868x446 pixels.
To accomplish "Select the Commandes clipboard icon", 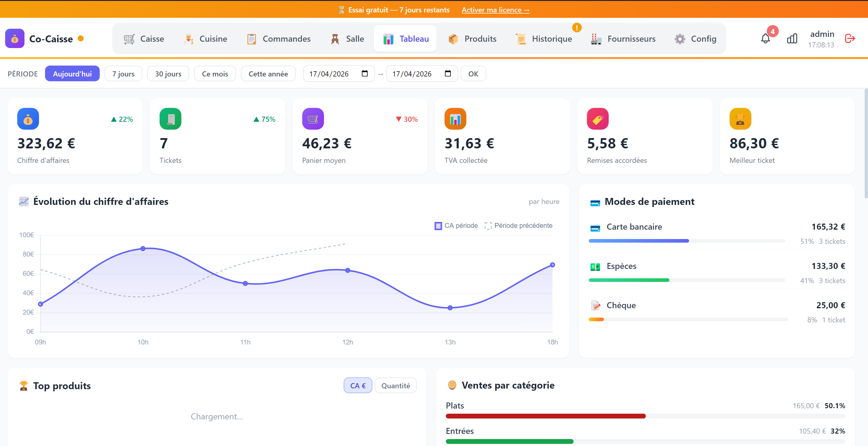I will click(x=251, y=38).
